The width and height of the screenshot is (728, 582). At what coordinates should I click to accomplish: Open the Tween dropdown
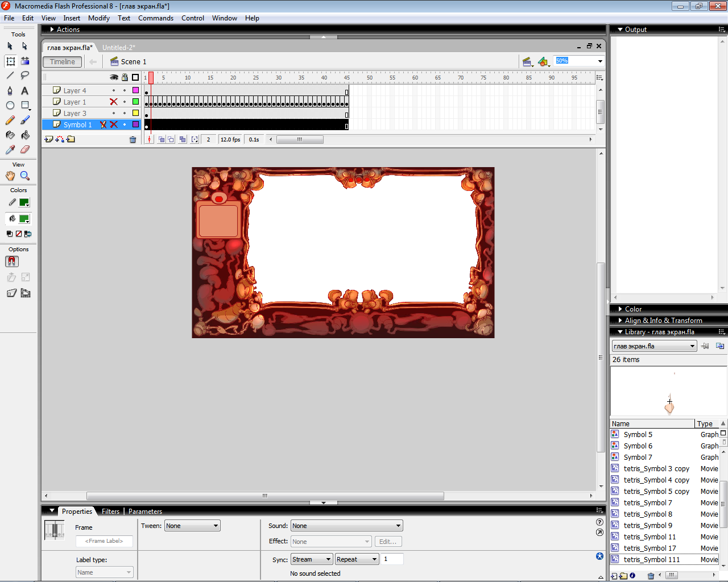(x=192, y=526)
